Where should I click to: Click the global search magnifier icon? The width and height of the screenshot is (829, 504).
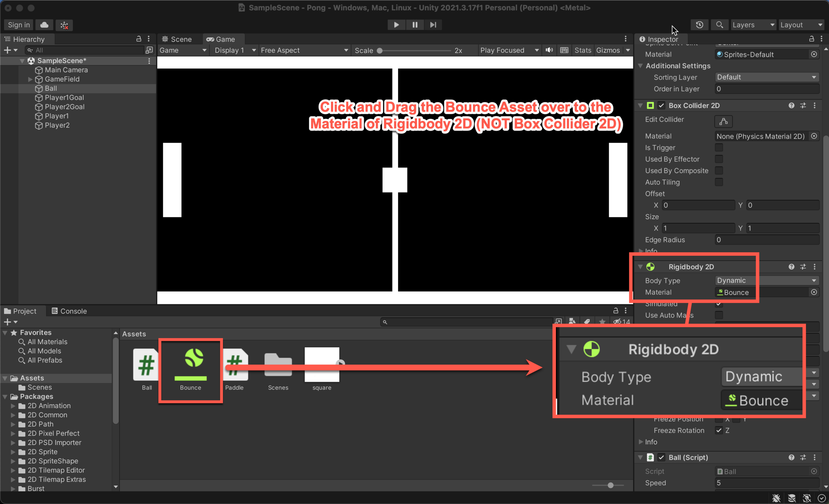[x=719, y=25]
